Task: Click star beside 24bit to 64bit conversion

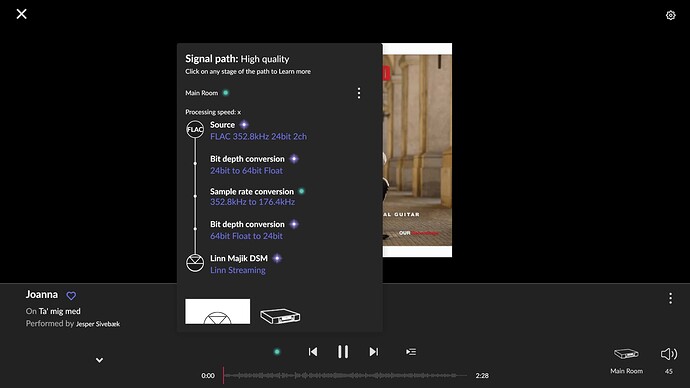Action: coord(294,159)
